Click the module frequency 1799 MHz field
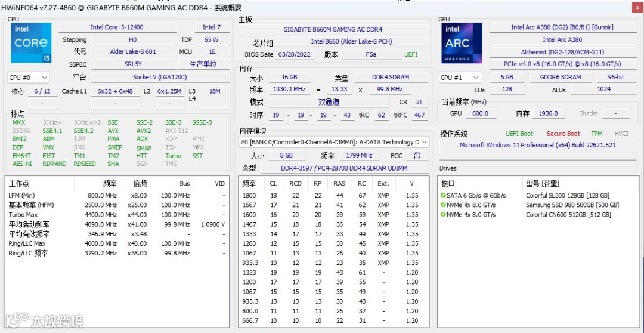The width and height of the screenshot is (644, 333). point(358,155)
